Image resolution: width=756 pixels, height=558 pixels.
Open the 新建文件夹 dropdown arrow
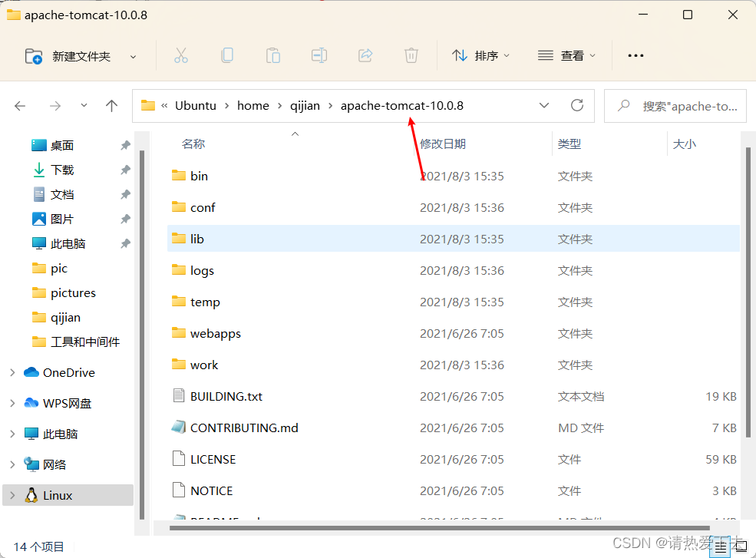133,57
